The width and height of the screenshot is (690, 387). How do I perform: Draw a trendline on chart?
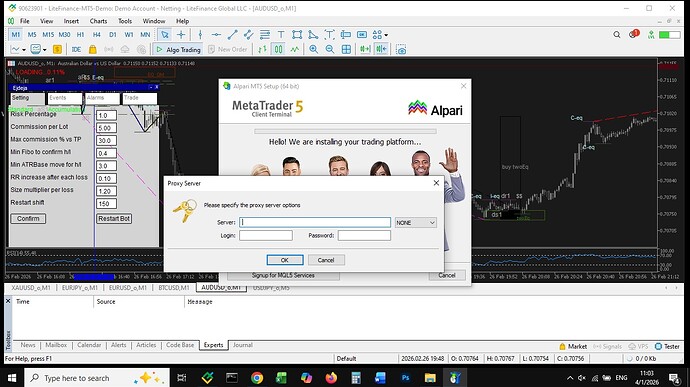(232, 34)
